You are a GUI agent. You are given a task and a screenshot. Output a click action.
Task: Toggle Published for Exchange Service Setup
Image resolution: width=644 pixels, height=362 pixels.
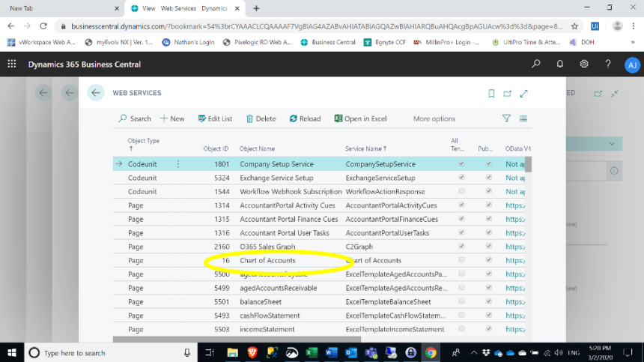(x=488, y=178)
